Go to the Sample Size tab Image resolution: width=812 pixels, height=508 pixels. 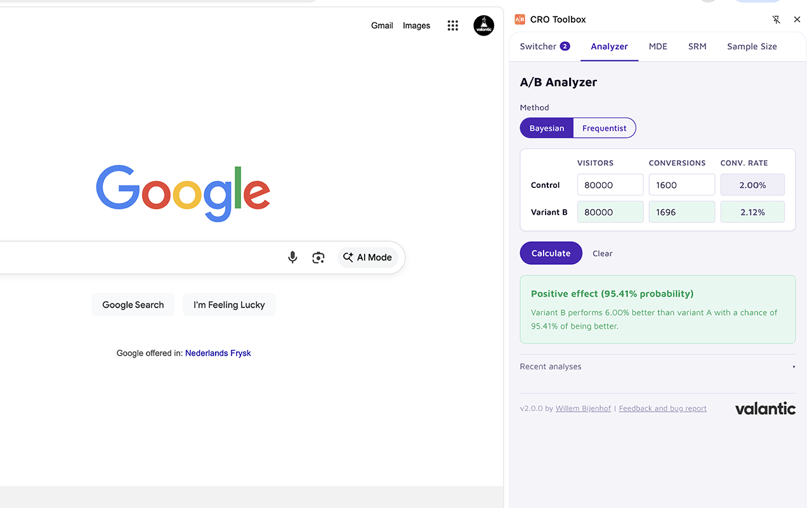[x=752, y=46]
